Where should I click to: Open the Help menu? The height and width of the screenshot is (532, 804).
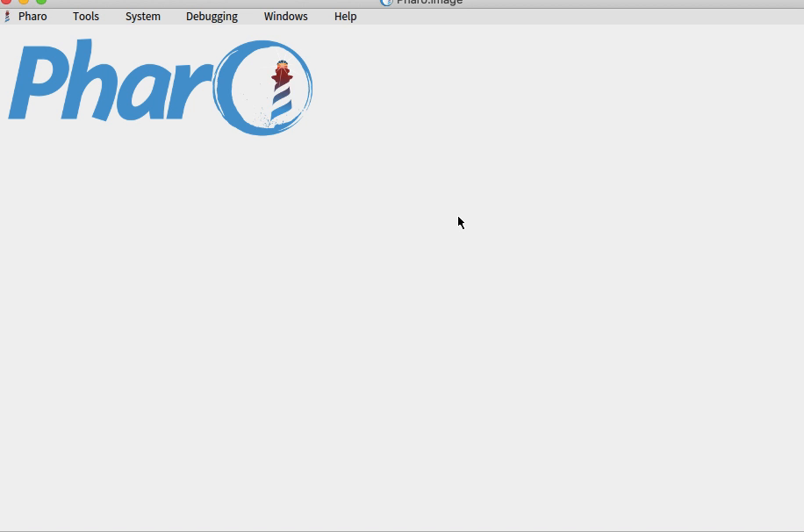[x=346, y=17]
